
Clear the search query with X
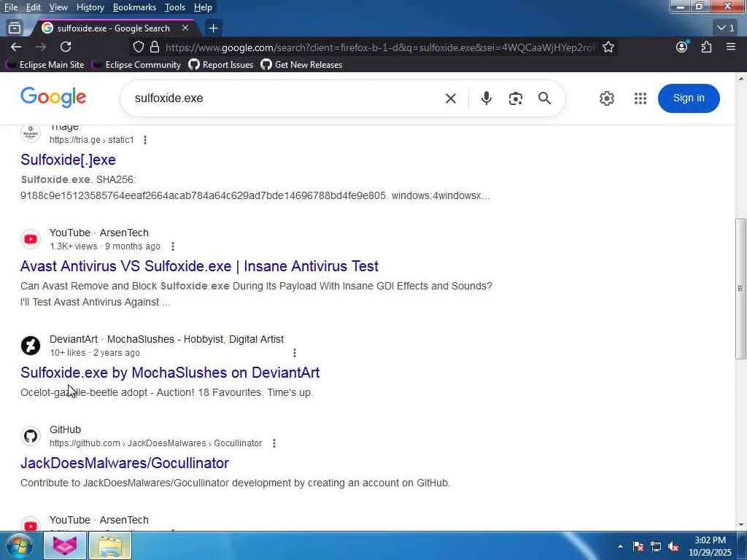coord(451,98)
